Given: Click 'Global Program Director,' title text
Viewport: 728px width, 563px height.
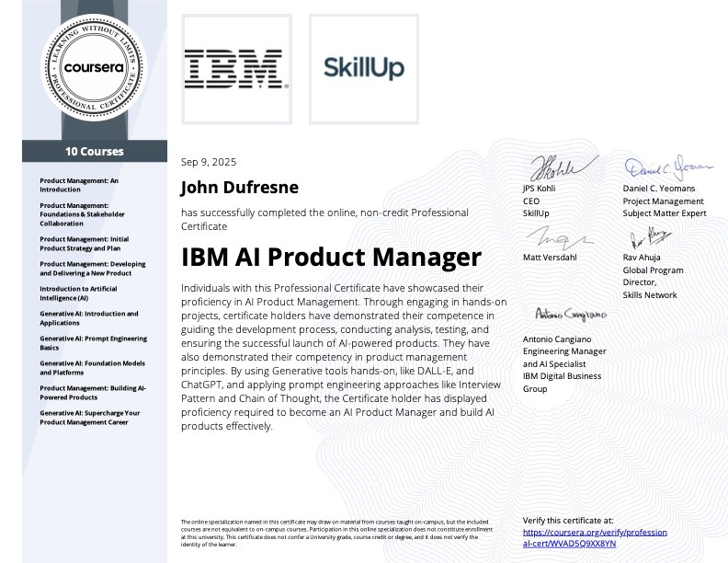Looking at the screenshot, I should [x=654, y=276].
